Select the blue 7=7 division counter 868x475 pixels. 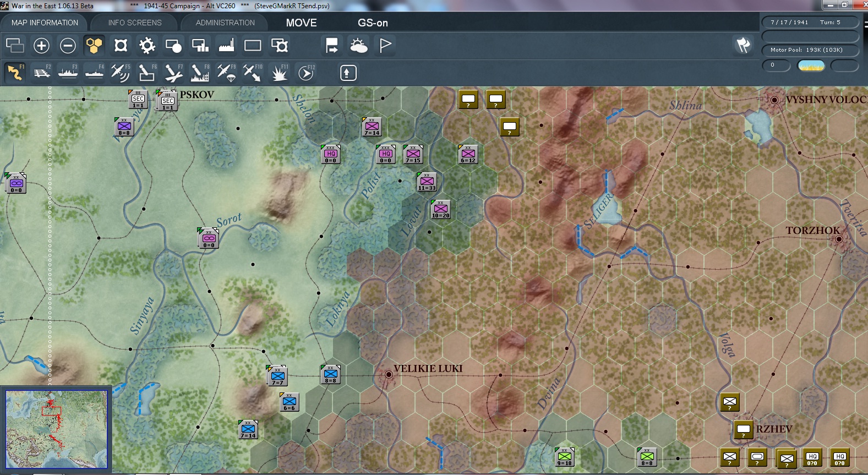pos(277,376)
